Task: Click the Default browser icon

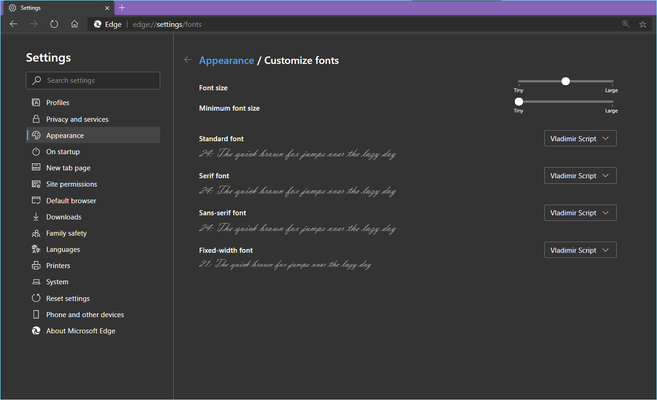Action: click(x=36, y=200)
